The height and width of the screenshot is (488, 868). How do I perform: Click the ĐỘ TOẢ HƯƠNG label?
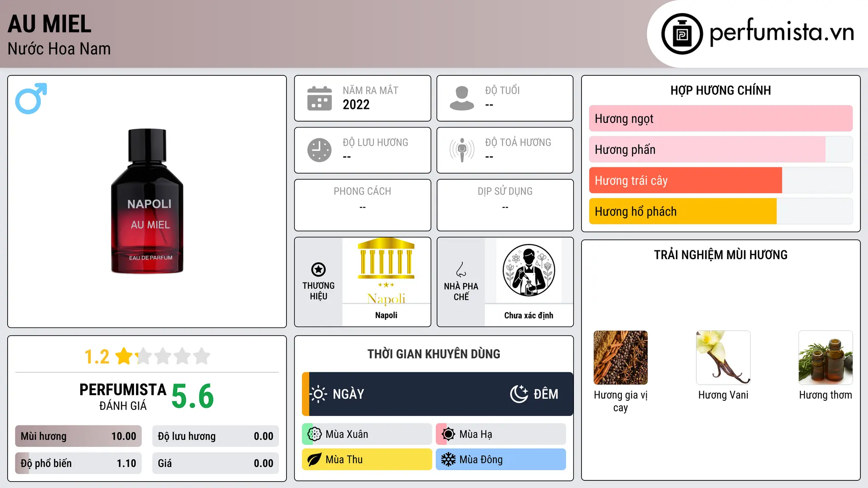518,142
